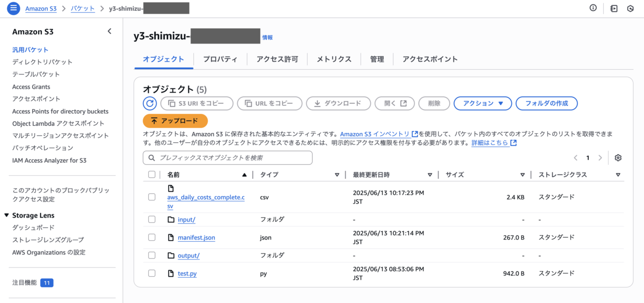Sort by ストレージクラス column arrow
Screen dimensions: 644x303
tap(618, 175)
